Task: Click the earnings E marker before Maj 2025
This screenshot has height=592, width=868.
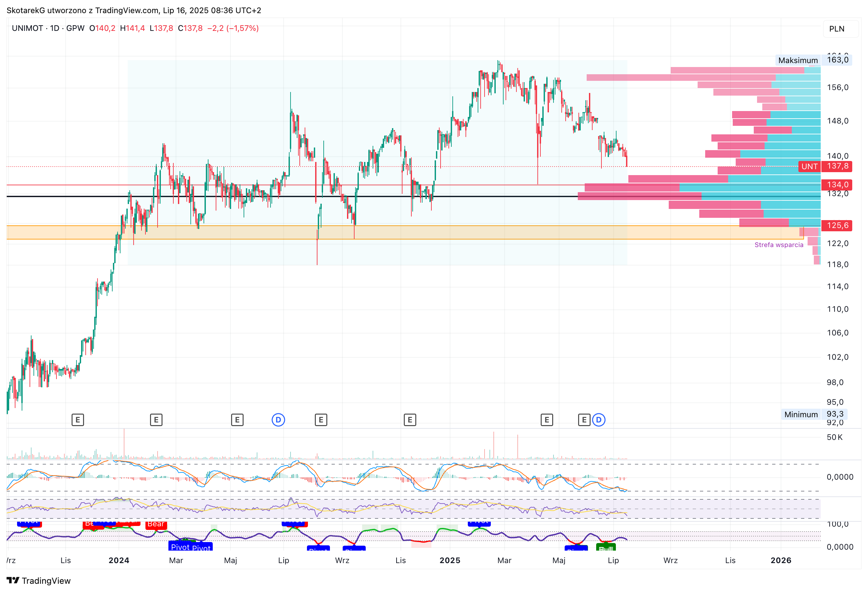Action: point(547,420)
